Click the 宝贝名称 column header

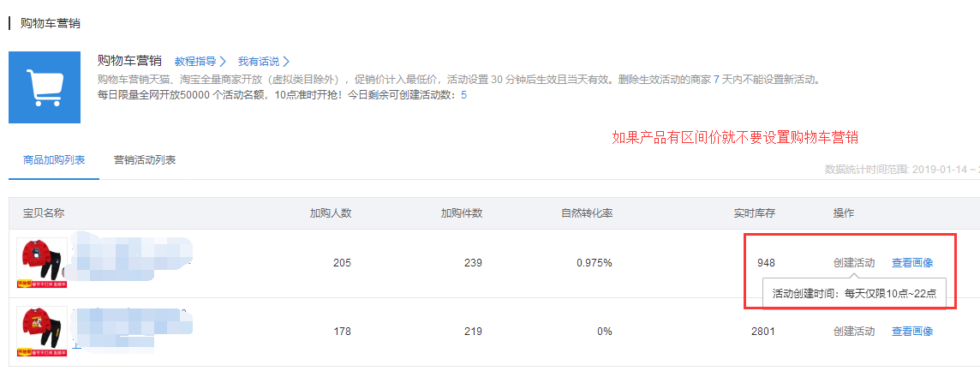[x=44, y=213]
